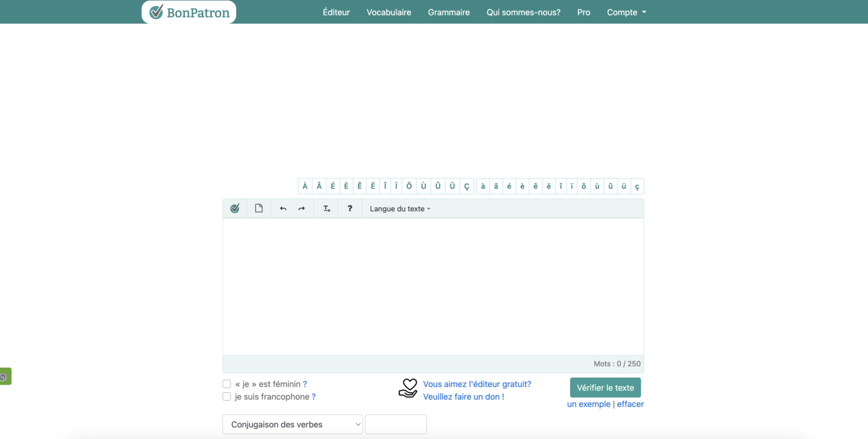Go to the Éditeur page
The height and width of the screenshot is (439, 868).
pos(336,12)
